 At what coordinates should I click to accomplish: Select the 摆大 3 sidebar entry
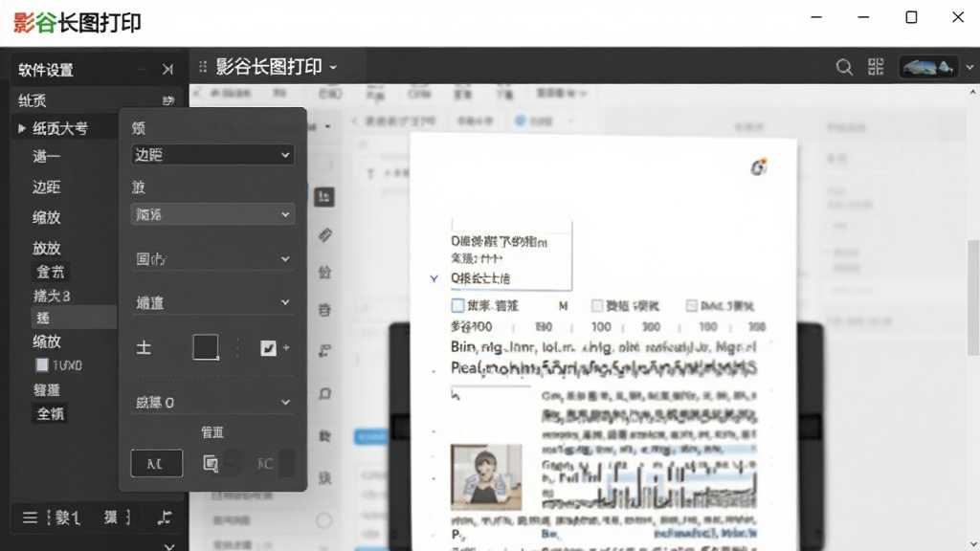(x=52, y=296)
